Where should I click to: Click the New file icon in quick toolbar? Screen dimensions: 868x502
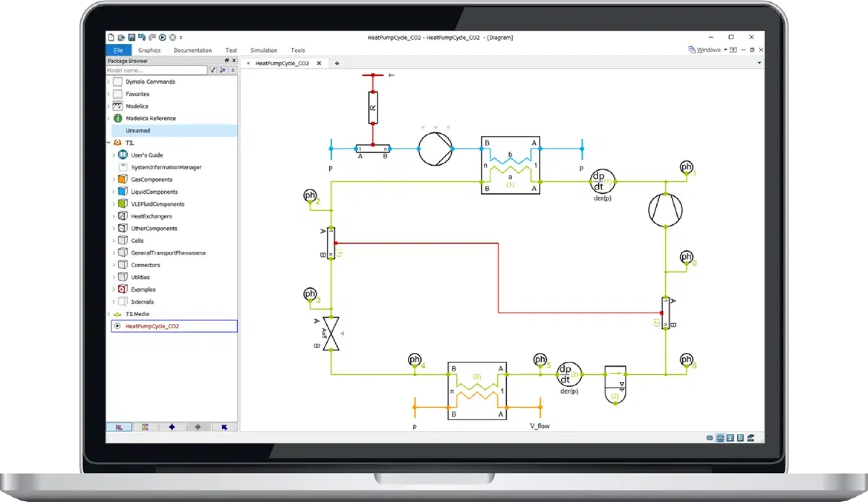point(111,37)
